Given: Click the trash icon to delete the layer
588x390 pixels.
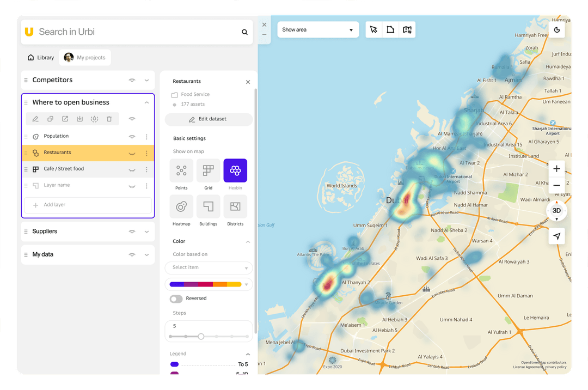Looking at the screenshot, I should pyautogui.click(x=109, y=118).
